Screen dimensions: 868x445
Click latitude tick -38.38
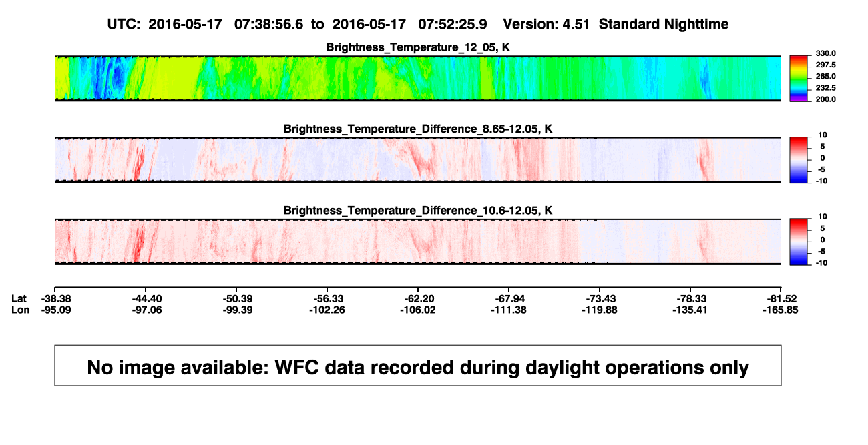click(x=57, y=298)
